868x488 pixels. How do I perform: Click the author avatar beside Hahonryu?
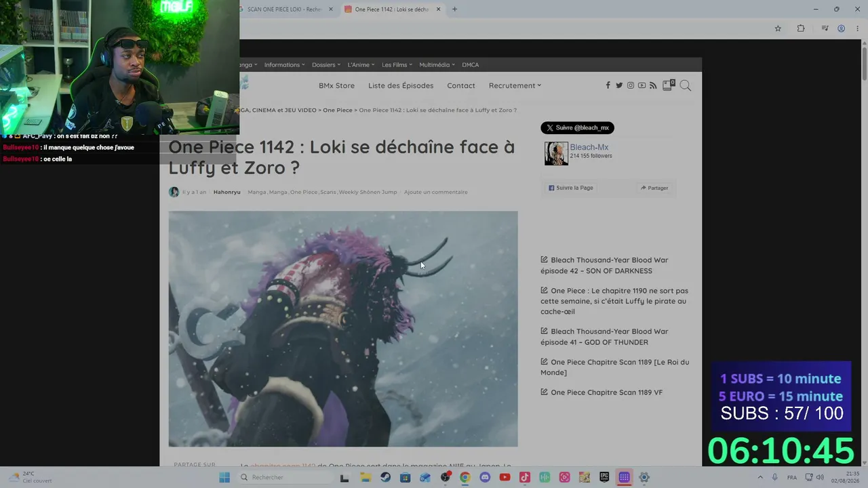174,192
